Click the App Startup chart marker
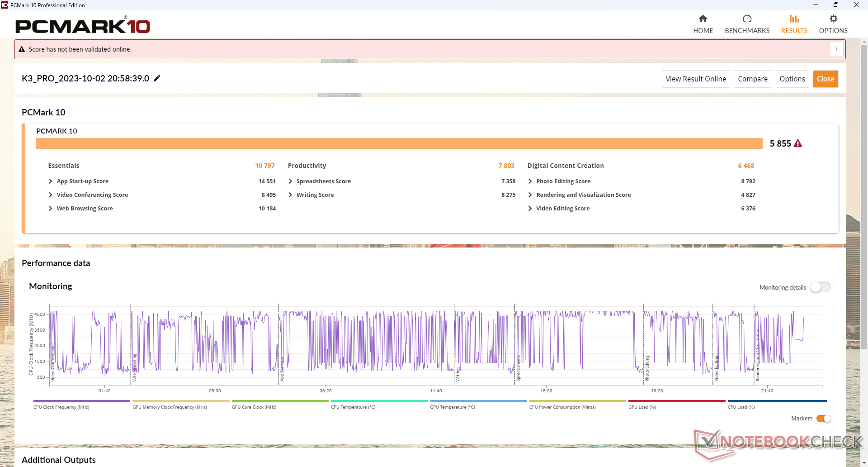 coord(282,369)
